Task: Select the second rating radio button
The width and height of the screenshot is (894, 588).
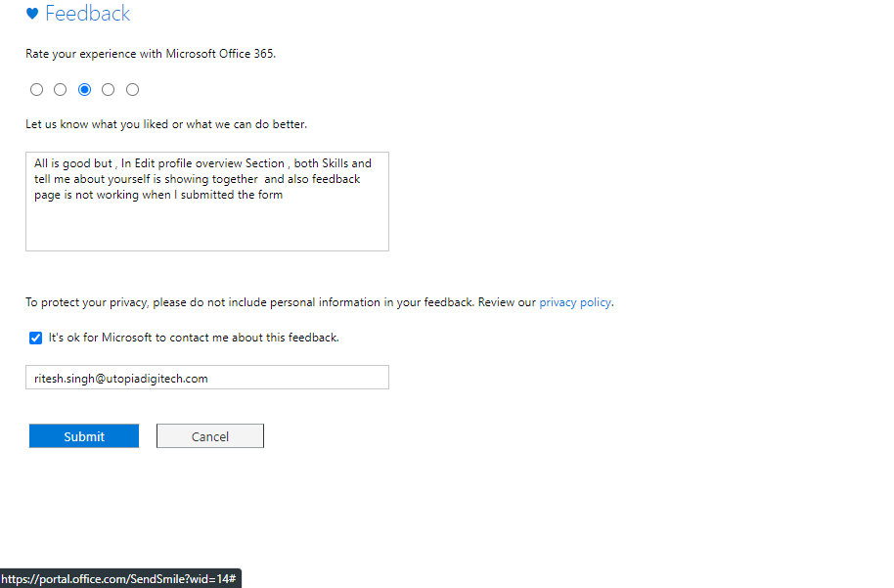Action: click(60, 90)
